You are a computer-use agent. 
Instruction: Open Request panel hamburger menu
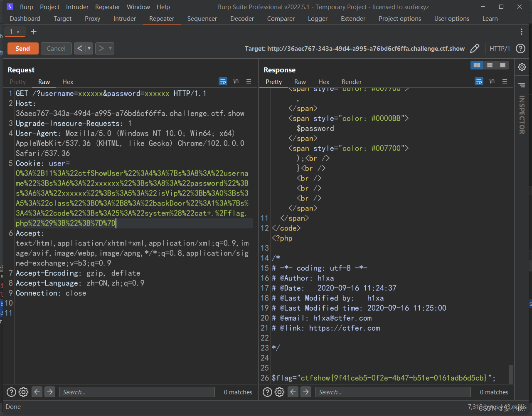[x=249, y=81]
